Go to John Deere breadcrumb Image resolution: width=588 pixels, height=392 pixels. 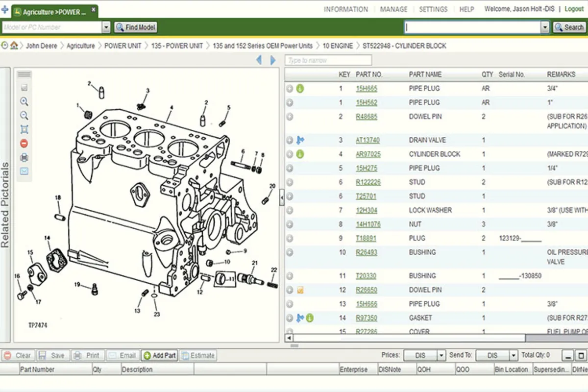tap(42, 46)
